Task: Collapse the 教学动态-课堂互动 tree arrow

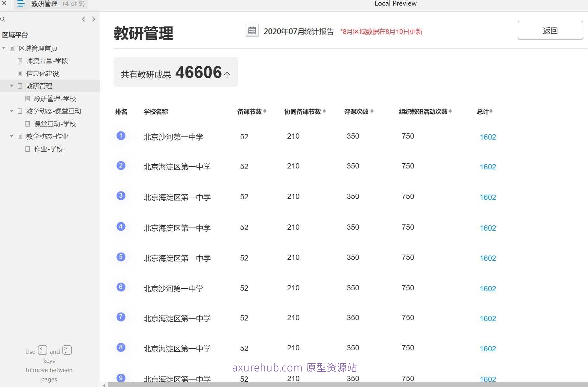Action: point(11,111)
